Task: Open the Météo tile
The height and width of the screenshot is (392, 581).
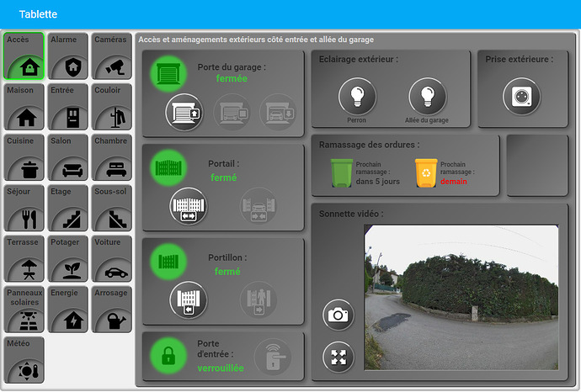Action: [x=24, y=359]
